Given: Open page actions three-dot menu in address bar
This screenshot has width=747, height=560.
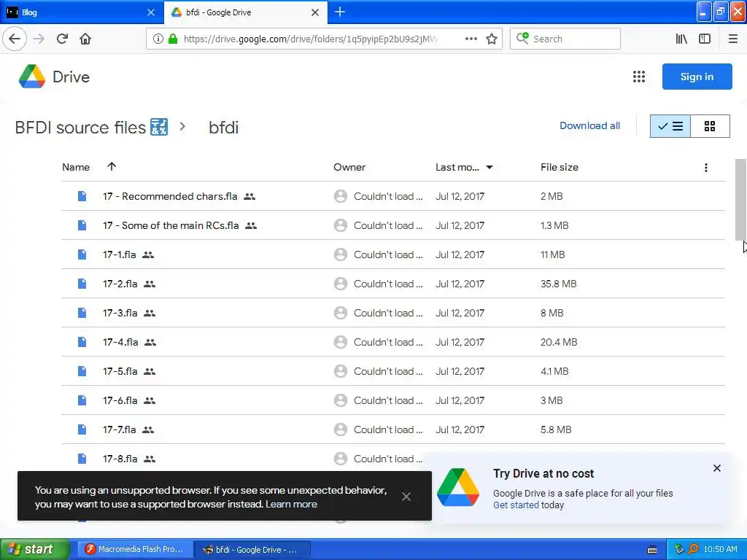Looking at the screenshot, I should 471,39.
